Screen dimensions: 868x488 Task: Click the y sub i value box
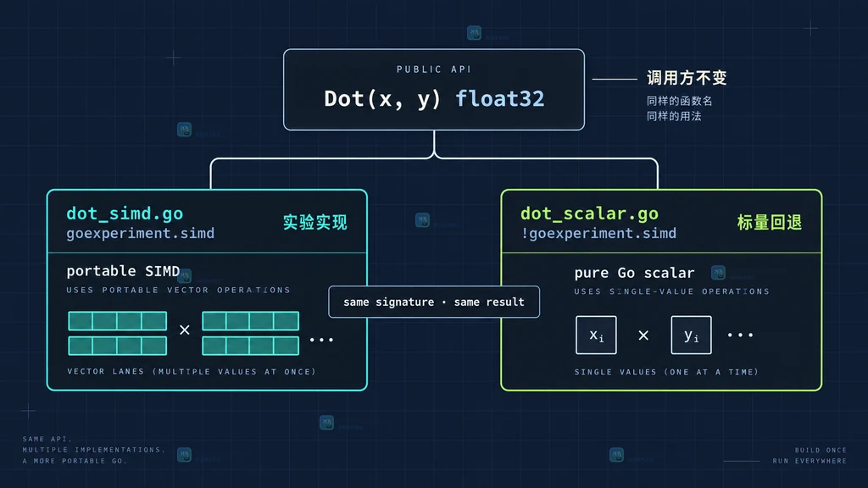point(691,335)
